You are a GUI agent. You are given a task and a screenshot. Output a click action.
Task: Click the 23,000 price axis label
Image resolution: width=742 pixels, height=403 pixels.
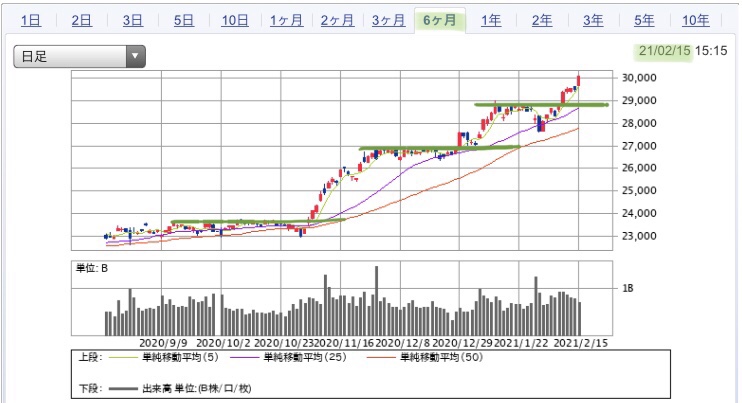click(639, 236)
